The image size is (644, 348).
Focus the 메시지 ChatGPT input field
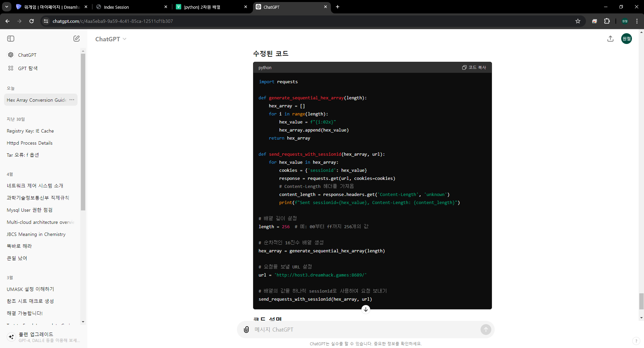pyautogui.click(x=366, y=330)
